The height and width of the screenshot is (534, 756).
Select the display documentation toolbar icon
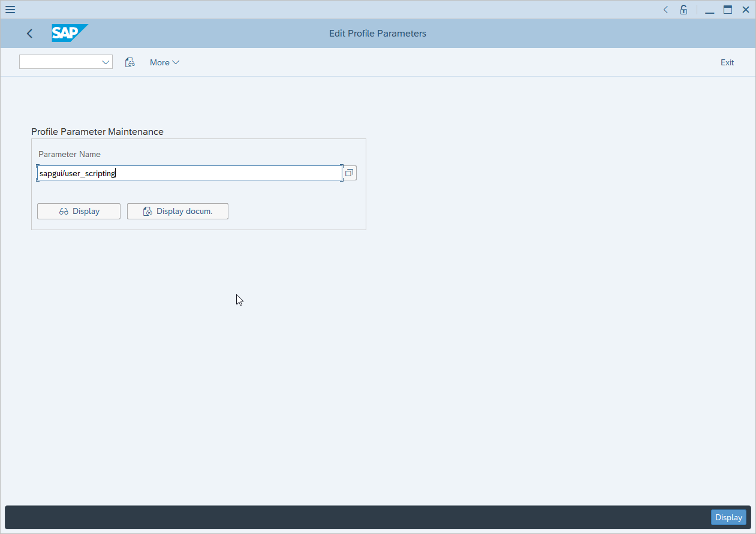[130, 62]
